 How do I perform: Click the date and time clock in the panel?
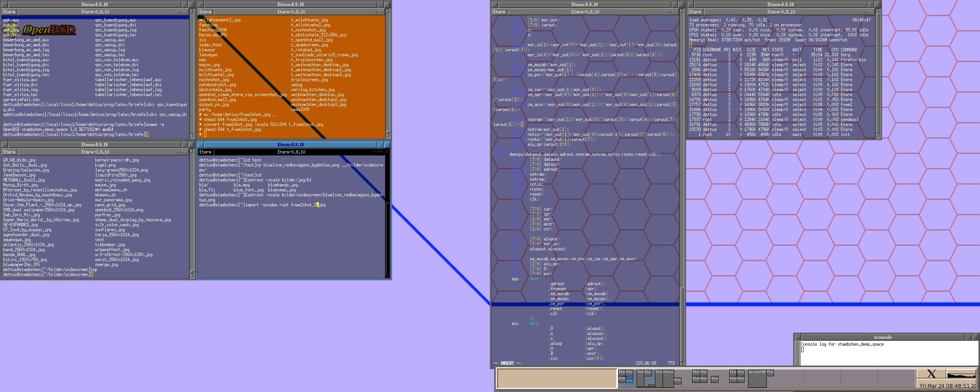(948, 385)
